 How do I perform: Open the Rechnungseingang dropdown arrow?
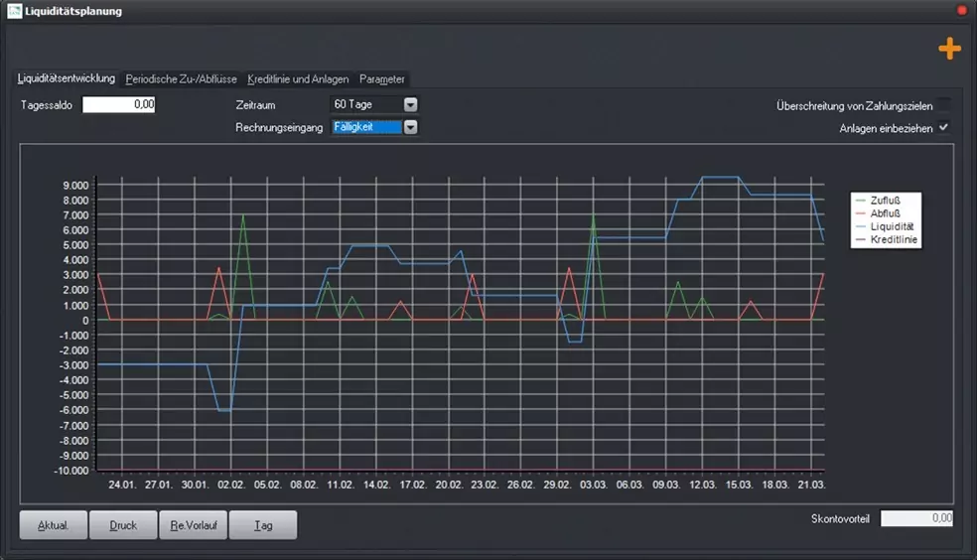410,127
